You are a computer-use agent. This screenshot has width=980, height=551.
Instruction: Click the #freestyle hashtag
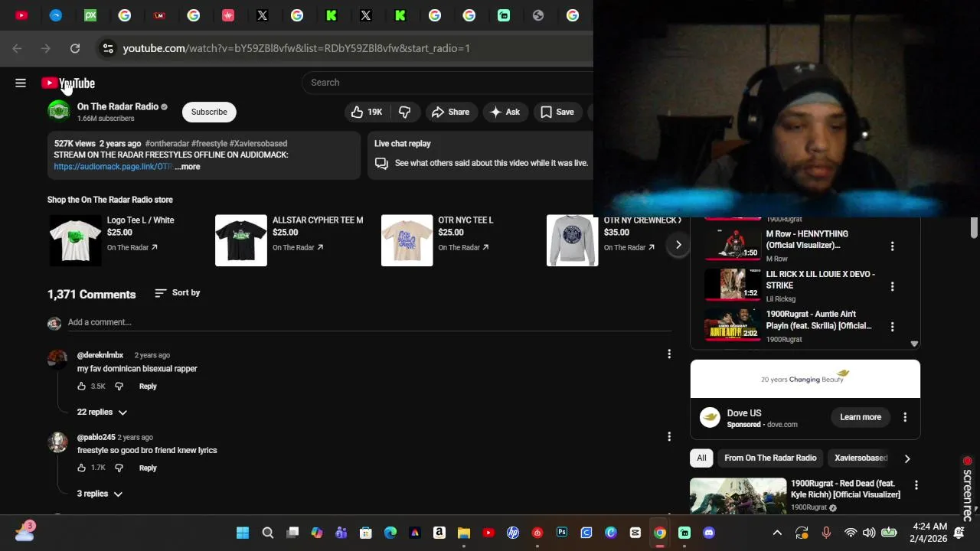click(209, 143)
